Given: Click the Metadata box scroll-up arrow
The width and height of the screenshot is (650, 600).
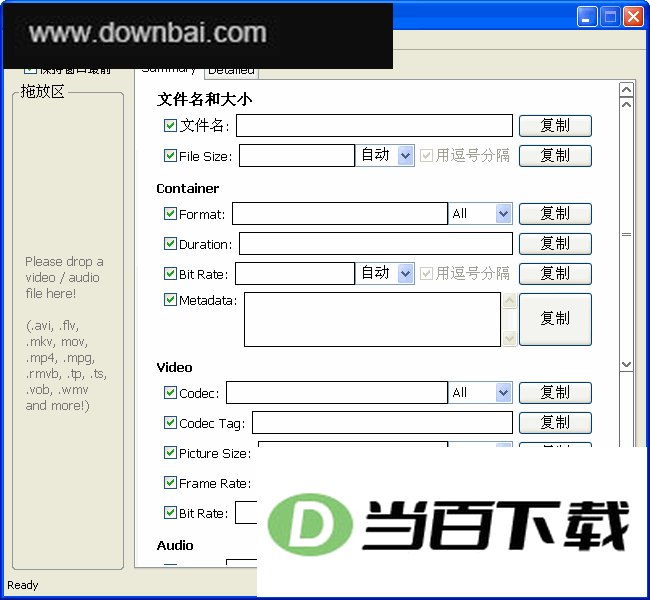Looking at the screenshot, I should coord(509,300).
